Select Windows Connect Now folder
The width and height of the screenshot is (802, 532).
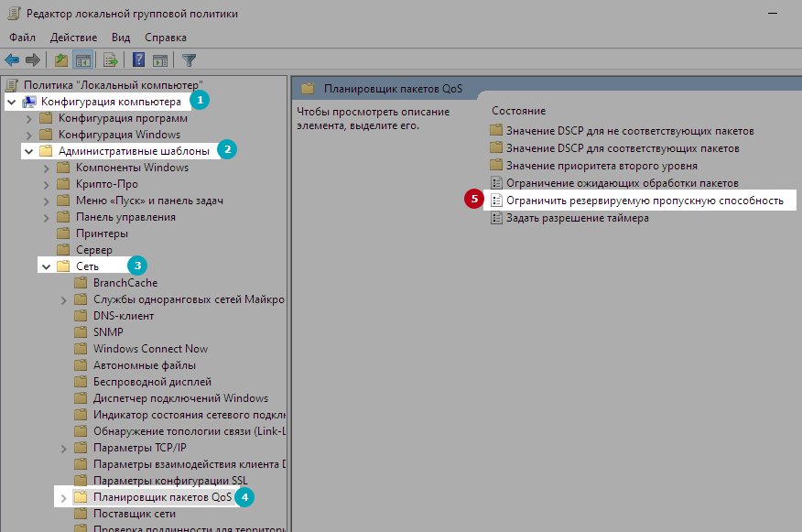150,348
